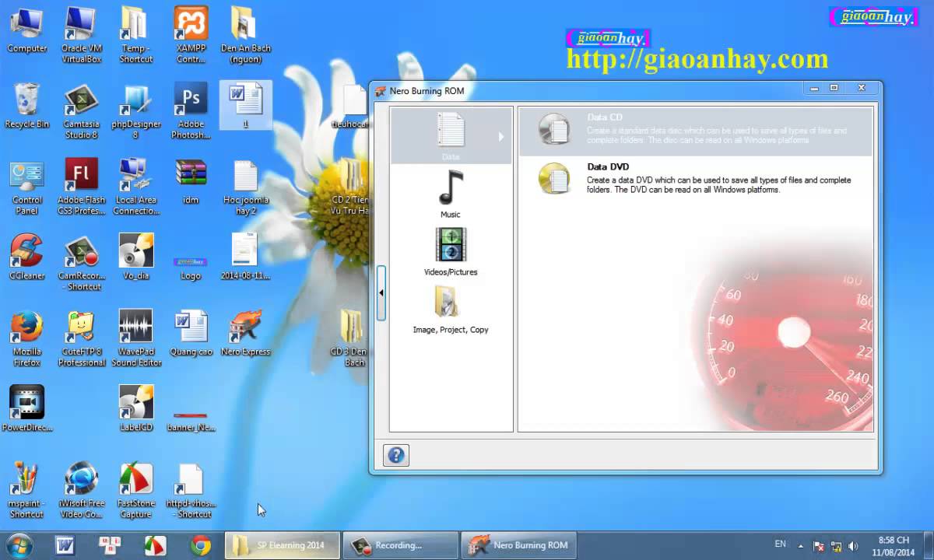The image size is (934, 560).
Task: Select PowerDirector desktop shortcut
Action: (x=27, y=408)
